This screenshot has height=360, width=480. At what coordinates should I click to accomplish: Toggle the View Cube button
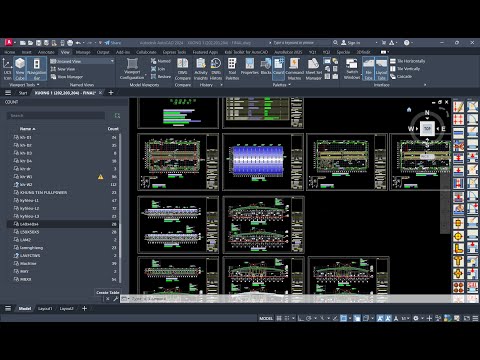[x=20, y=69]
